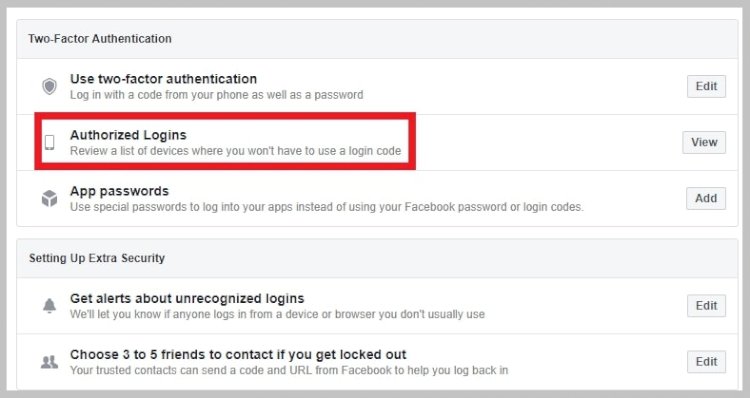Viewport: 750px width, 398px height.
Task: Open the 'Use two-factor authentication' title
Action: (x=164, y=79)
